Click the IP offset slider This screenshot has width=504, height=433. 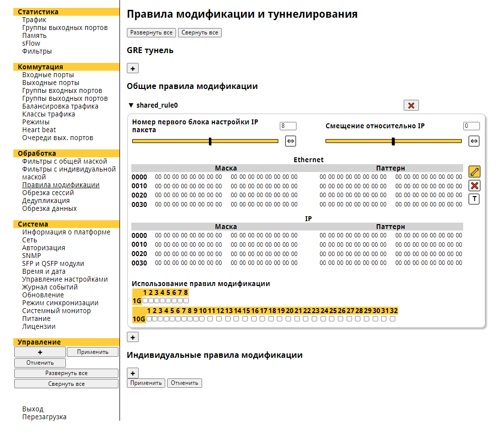(x=393, y=141)
